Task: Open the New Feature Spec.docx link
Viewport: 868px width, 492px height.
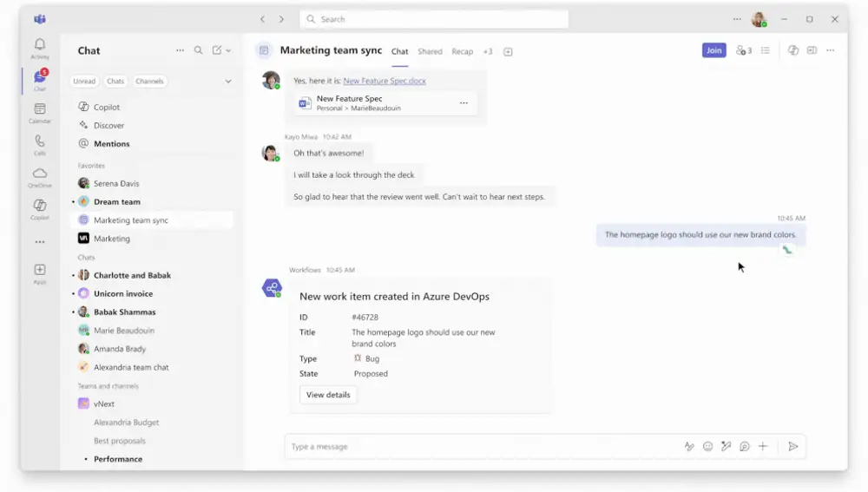Action: click(385, 81)
